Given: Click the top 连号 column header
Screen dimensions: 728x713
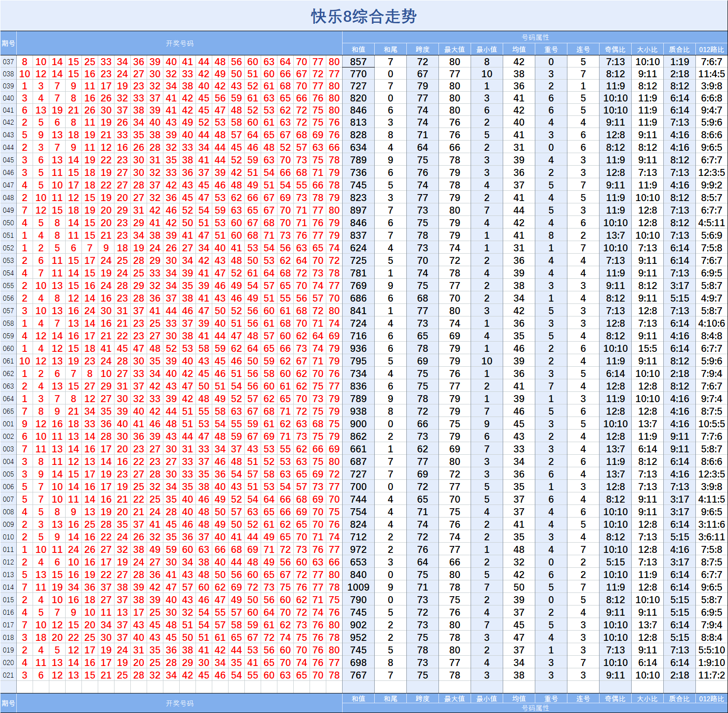Looking at the screenshot, I should (583, 49).
